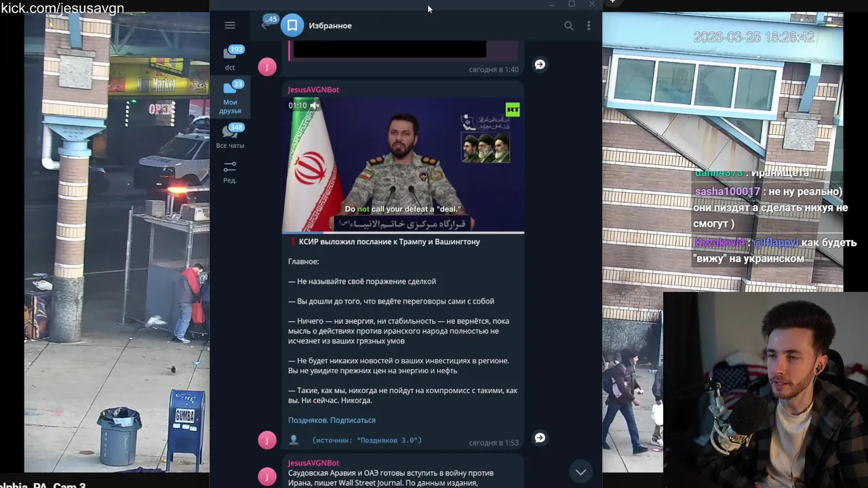Unmute the video with the speaker icon

coord(315,106)
